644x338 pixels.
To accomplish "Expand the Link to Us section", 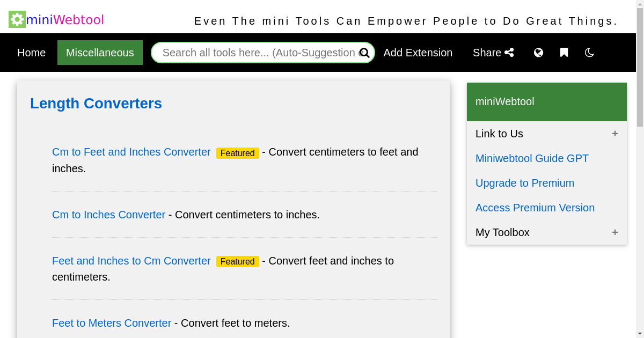I will coord(615,134).
